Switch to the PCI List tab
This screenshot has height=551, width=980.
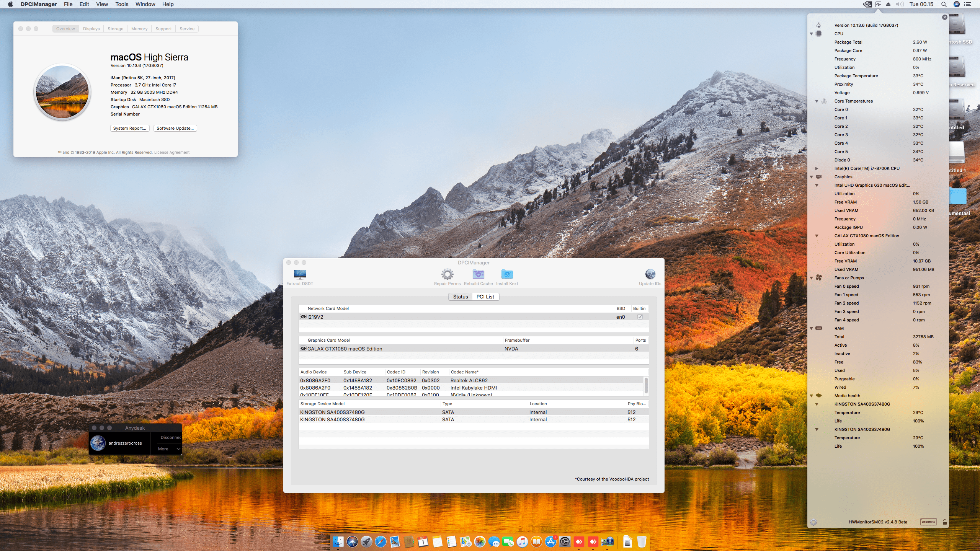[x=485, y=297]
